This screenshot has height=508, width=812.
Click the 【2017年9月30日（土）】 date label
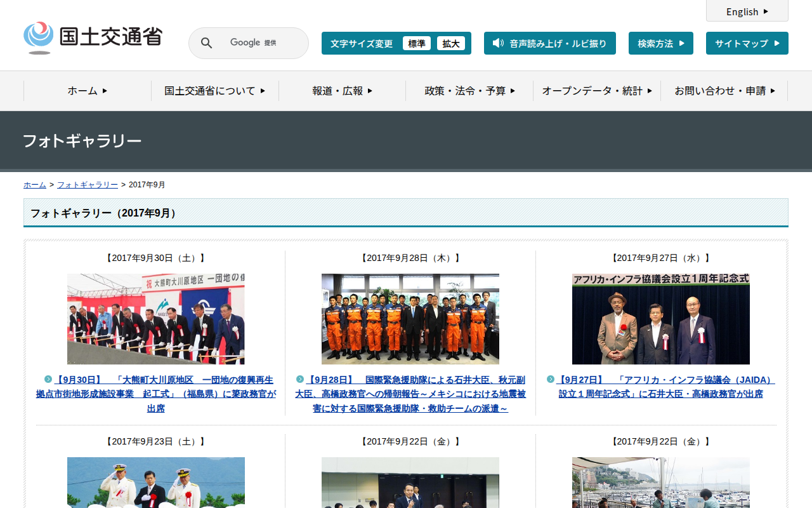click(156, 258)
